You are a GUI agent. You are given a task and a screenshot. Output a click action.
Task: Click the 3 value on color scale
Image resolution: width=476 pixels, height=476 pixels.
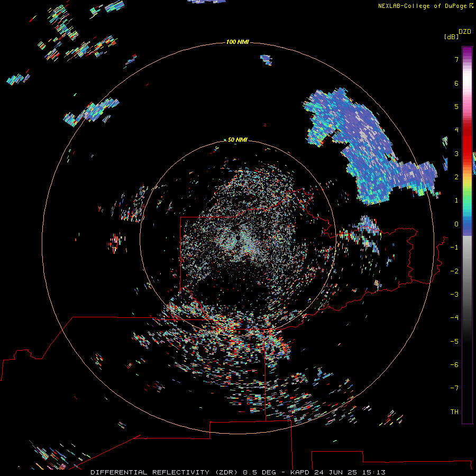[x=456, y=153]
